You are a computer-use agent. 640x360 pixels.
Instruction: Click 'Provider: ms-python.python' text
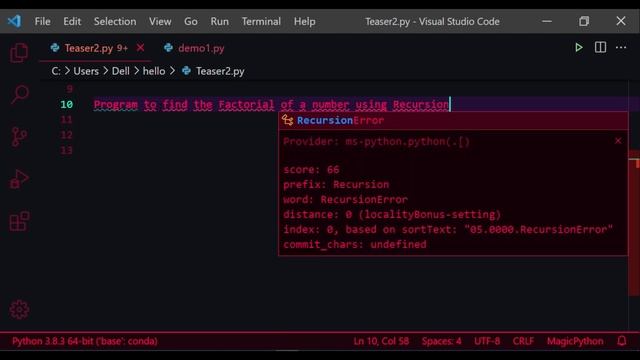[x=376, y=142]
